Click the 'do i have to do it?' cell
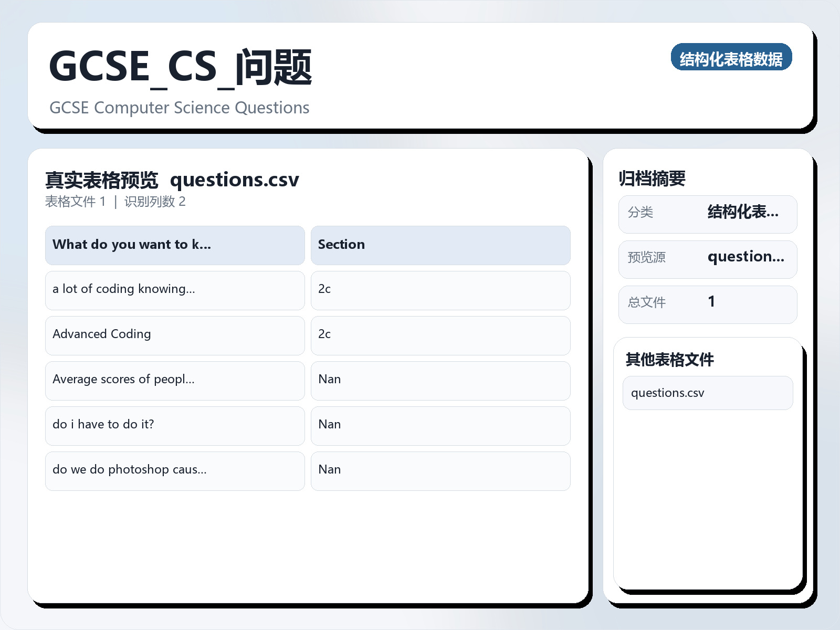The height and width of the screenshot is (630, 840). point(103,425)
